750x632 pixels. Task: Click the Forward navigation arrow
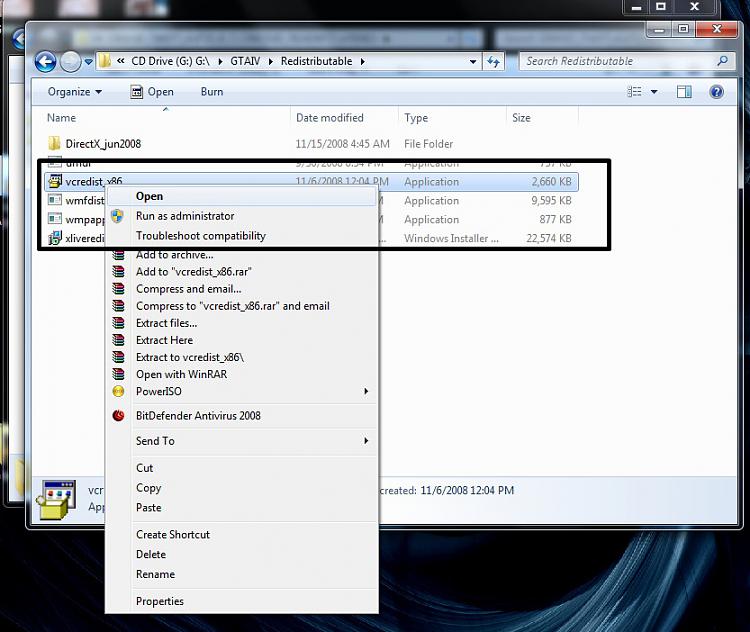[71, 62]
